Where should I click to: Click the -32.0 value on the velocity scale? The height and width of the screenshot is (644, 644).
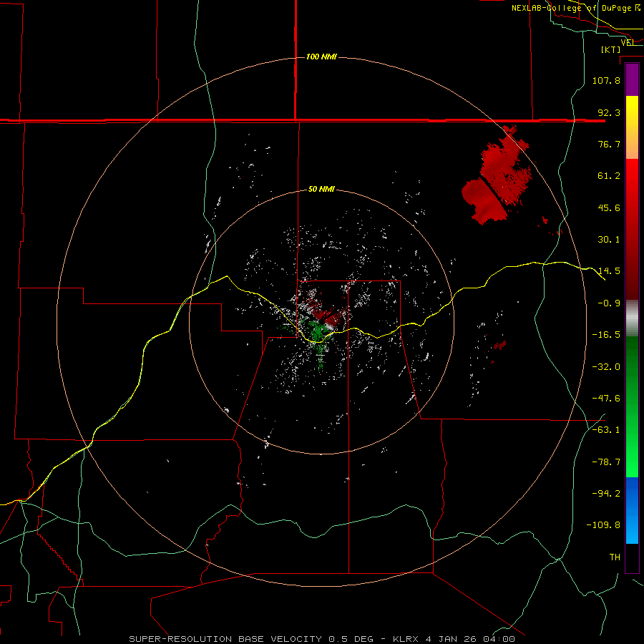point(606,367)
